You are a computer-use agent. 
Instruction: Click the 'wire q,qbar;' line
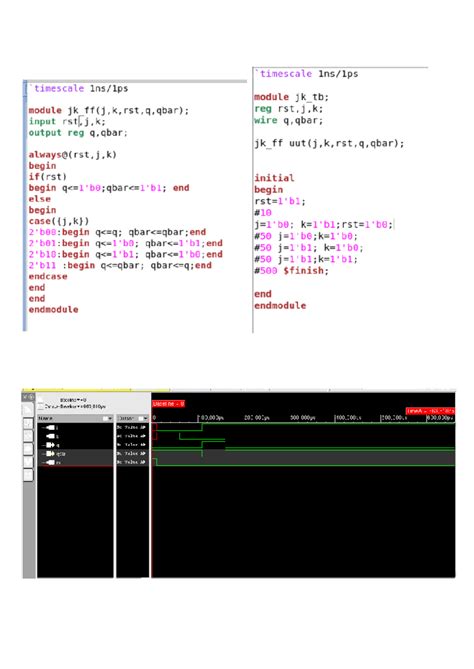pyautogui.click(x=288, y=120)
